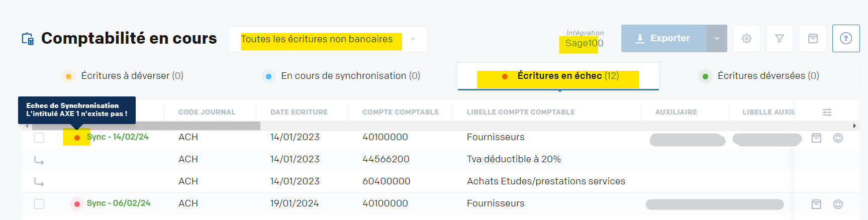Screen dimensions: 868x220
Task: Click the table scroll right arrow
Action: [x=854, y=126]
